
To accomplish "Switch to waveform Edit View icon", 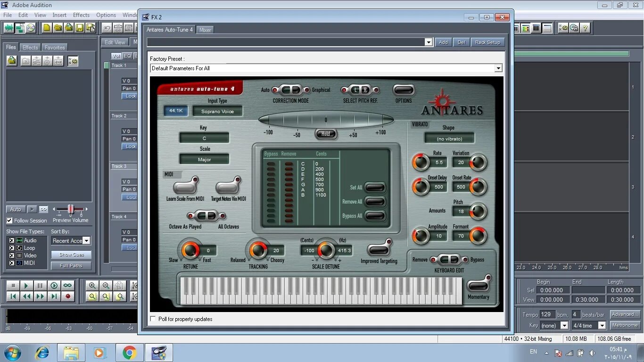I will (9, 28).
